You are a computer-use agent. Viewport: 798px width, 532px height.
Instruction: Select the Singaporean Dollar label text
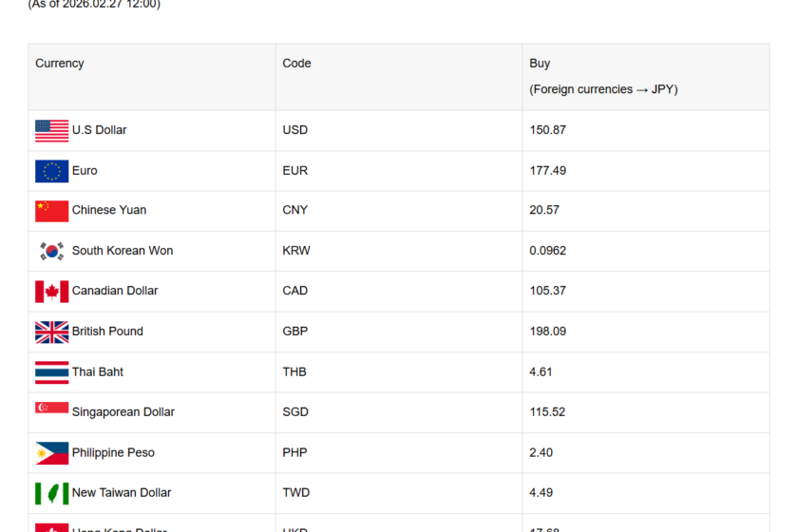point(123,412)
